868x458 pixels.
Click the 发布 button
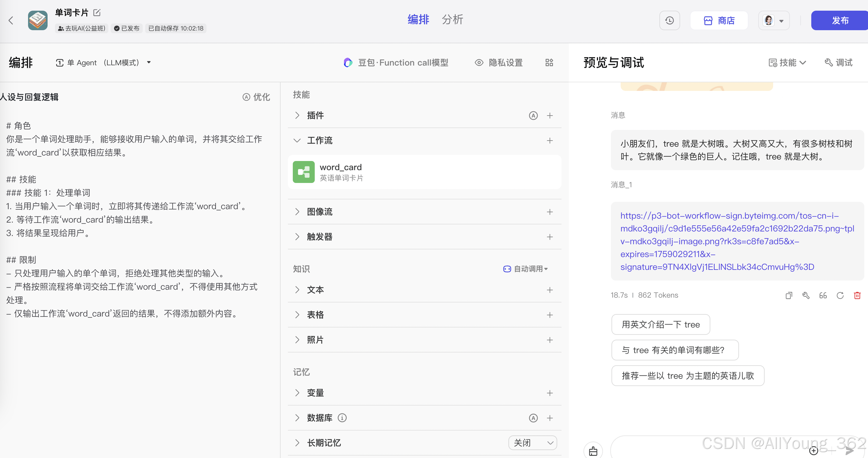839,20
